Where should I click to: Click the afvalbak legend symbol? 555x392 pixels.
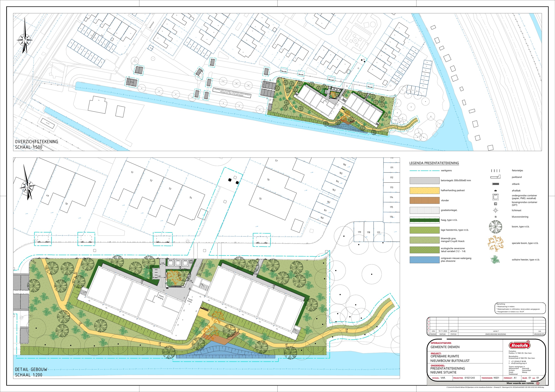pyautogui.click(x=496, y=190)
